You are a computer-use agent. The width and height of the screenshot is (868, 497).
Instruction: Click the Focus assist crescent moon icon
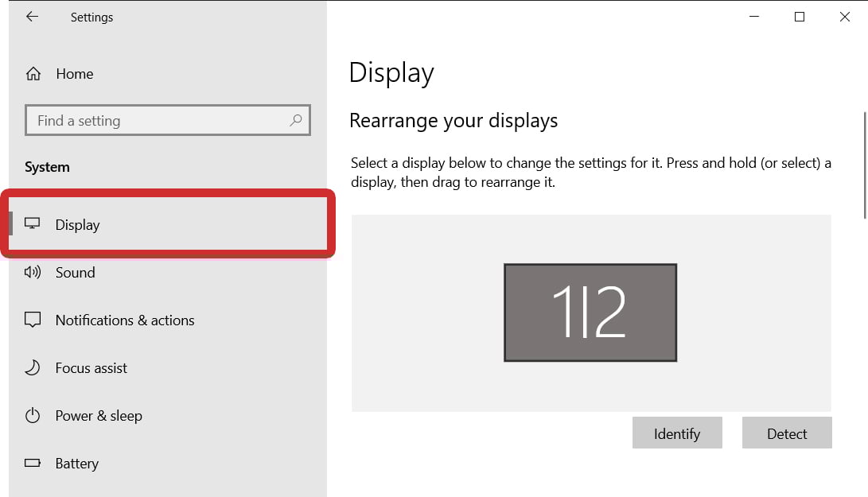tap(33, 367)
